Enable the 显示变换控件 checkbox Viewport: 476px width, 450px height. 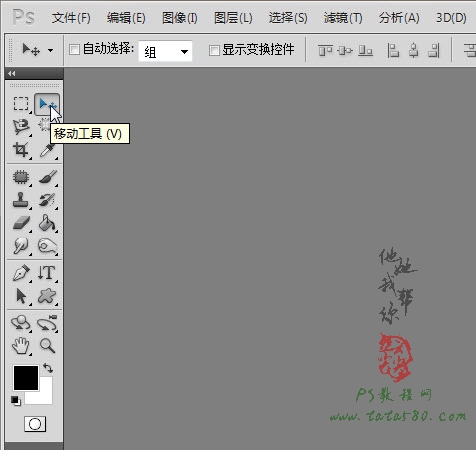(214, 50)
